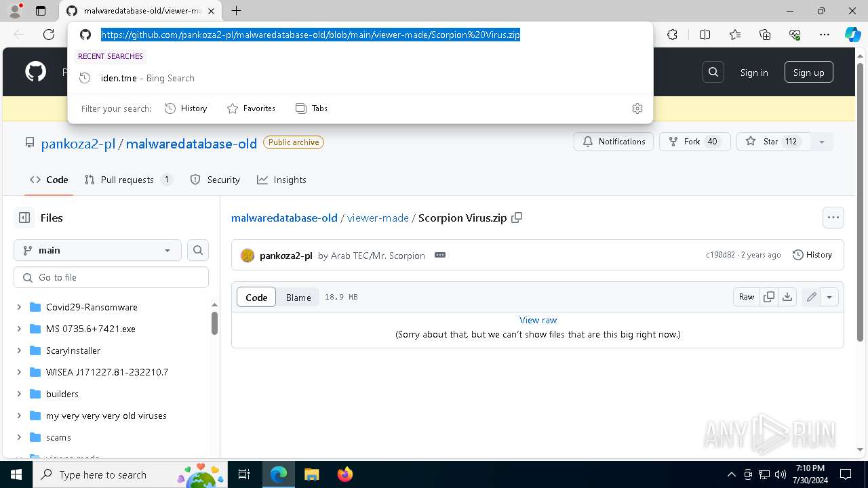The width and height of the screenshot is (868, 488).
Task: Click the Sign up button
Action: [x=808, y=73]
